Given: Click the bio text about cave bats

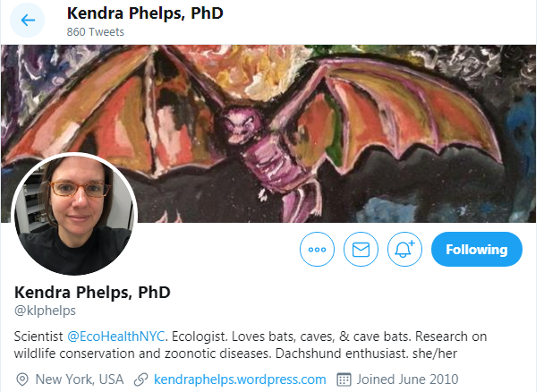Looking at the screenshot, I should [x=251, y=345].
